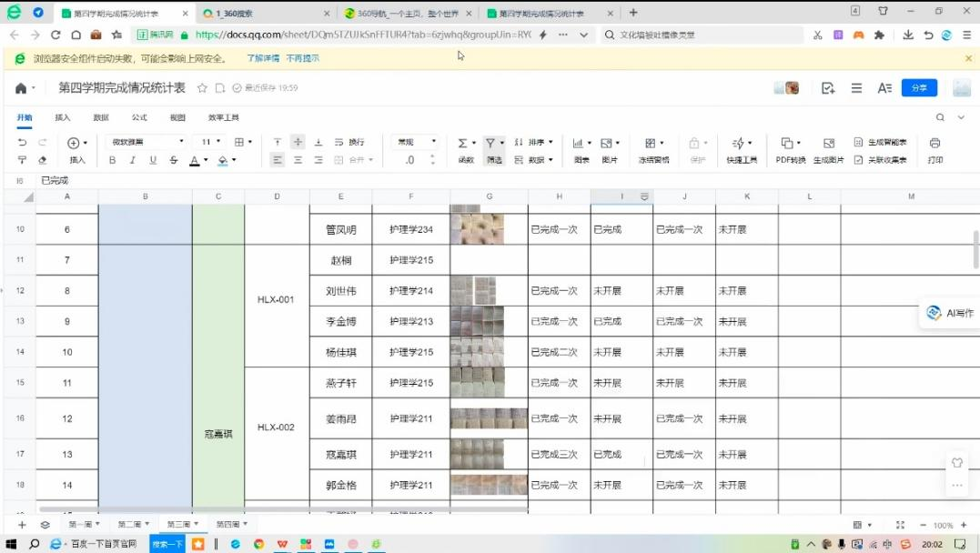Select the format painter icon
The image size is (980, 553).
(23, 160)
